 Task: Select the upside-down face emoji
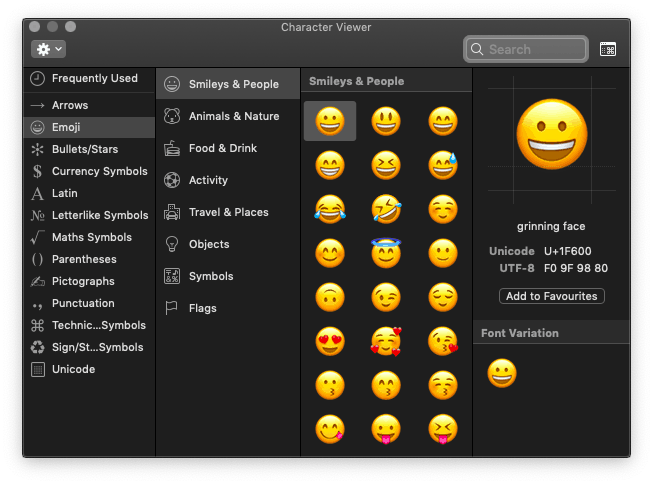point(330,297)
